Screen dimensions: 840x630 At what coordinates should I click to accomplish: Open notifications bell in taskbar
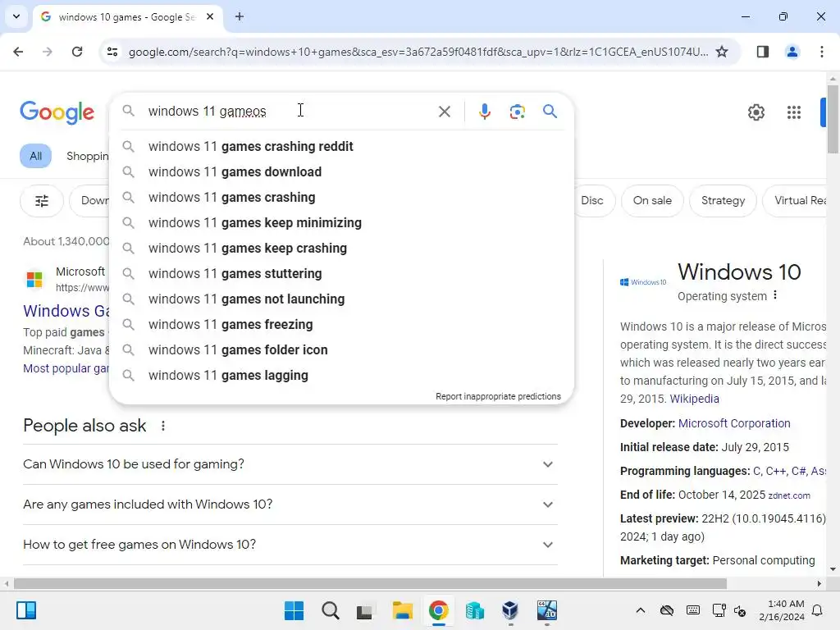pyautogui.click(x=818, y=610)
